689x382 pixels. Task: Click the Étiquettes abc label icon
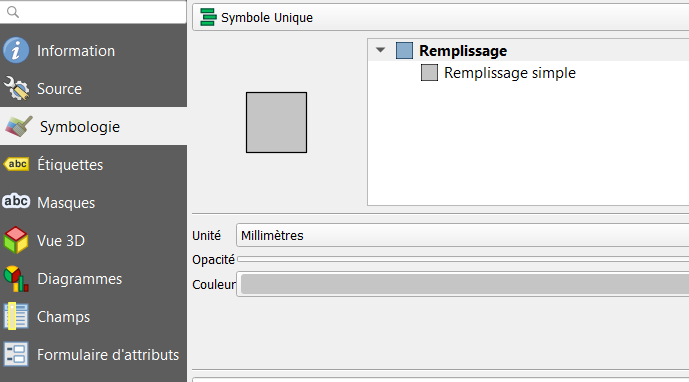[x=16, y=164]
